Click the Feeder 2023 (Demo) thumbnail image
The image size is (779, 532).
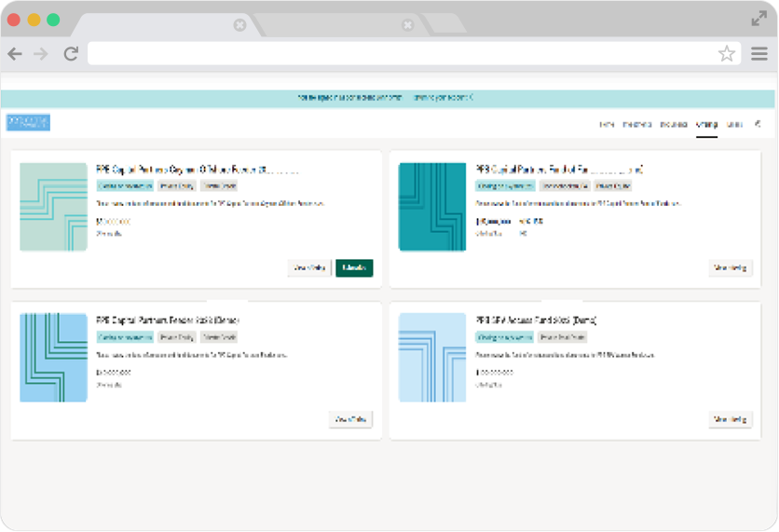[x=54, y=358]
